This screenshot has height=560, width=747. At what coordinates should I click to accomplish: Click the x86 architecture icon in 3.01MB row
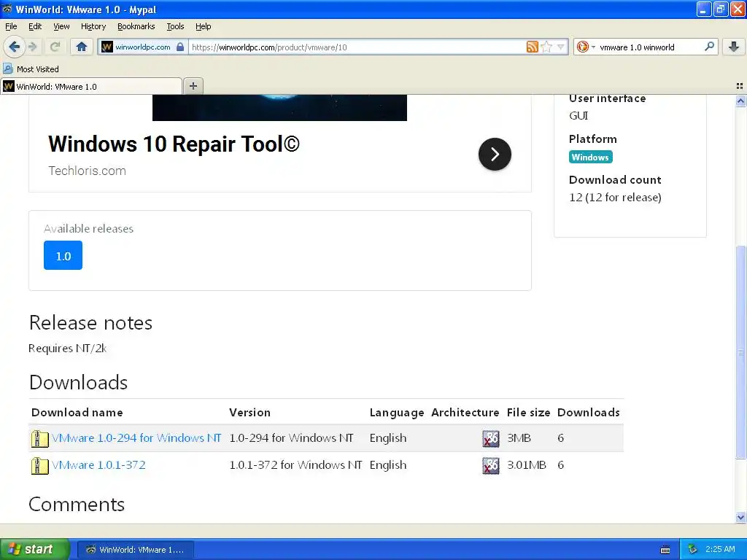click(x=491, y=466)
